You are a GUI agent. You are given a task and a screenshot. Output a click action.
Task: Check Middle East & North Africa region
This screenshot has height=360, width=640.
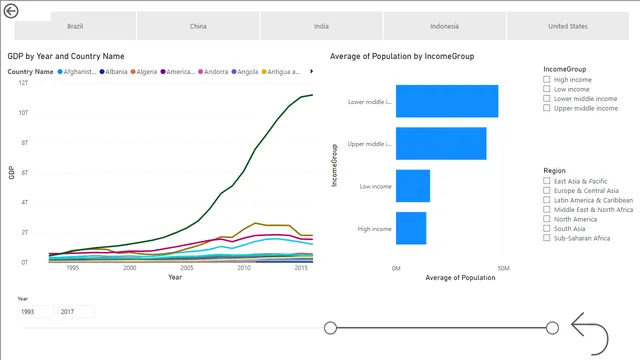point(547,209)
